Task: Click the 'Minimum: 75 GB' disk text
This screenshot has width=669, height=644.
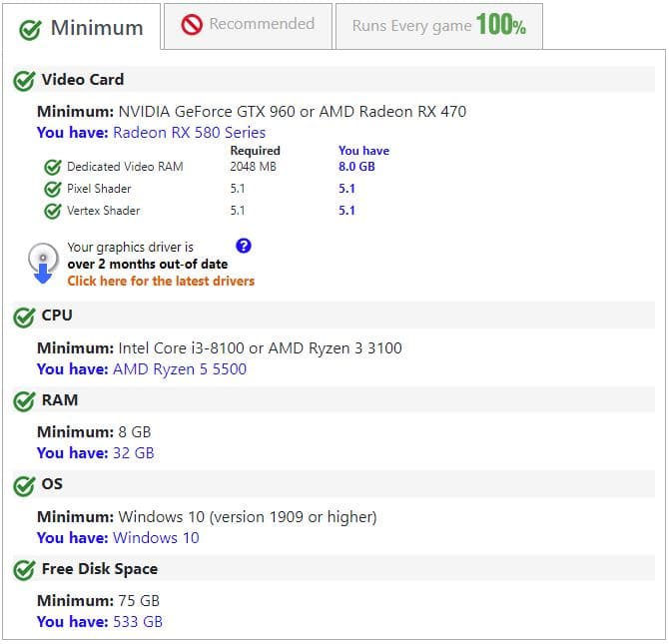Action: coord(99,601)
